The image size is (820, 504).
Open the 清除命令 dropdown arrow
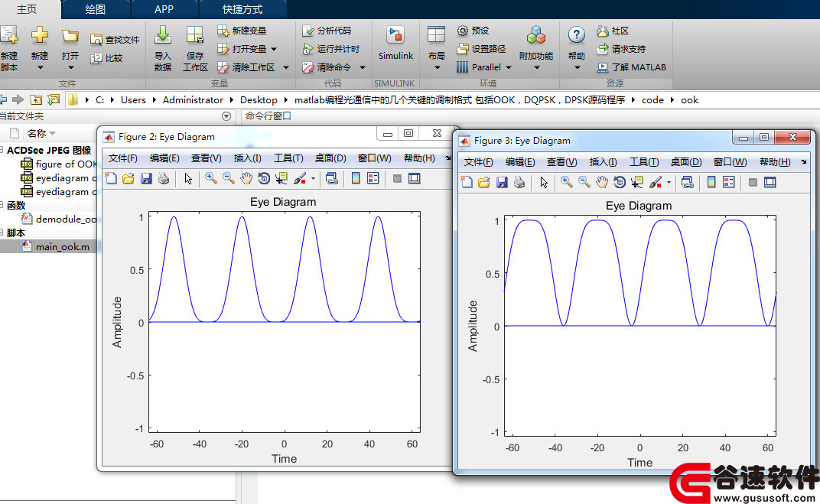pyautogui.click(x=362, y=67)
